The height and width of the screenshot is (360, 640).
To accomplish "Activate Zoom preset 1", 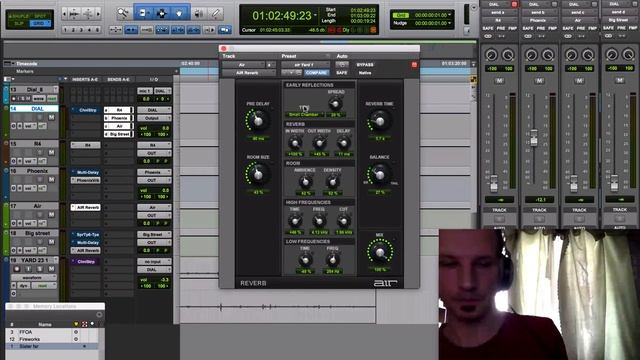I will click(x=66, y=30).
